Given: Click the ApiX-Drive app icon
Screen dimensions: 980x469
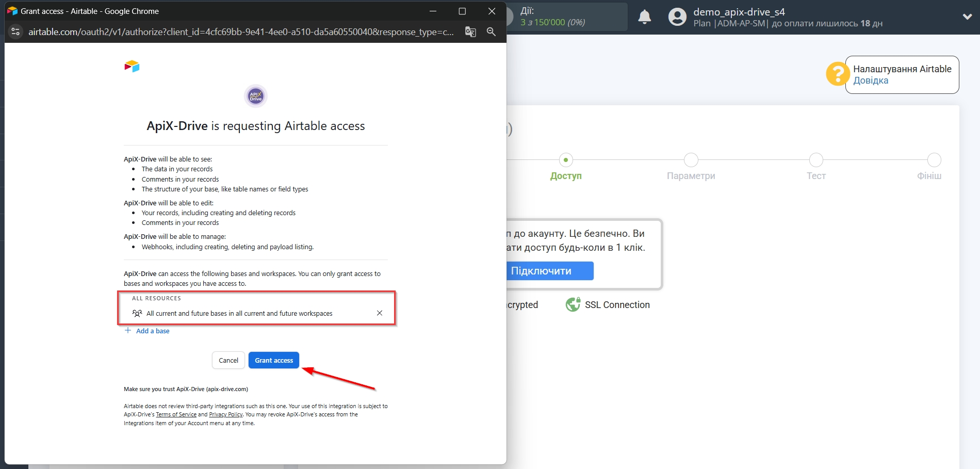Looking at the screenshot, I should coord(256,96).
